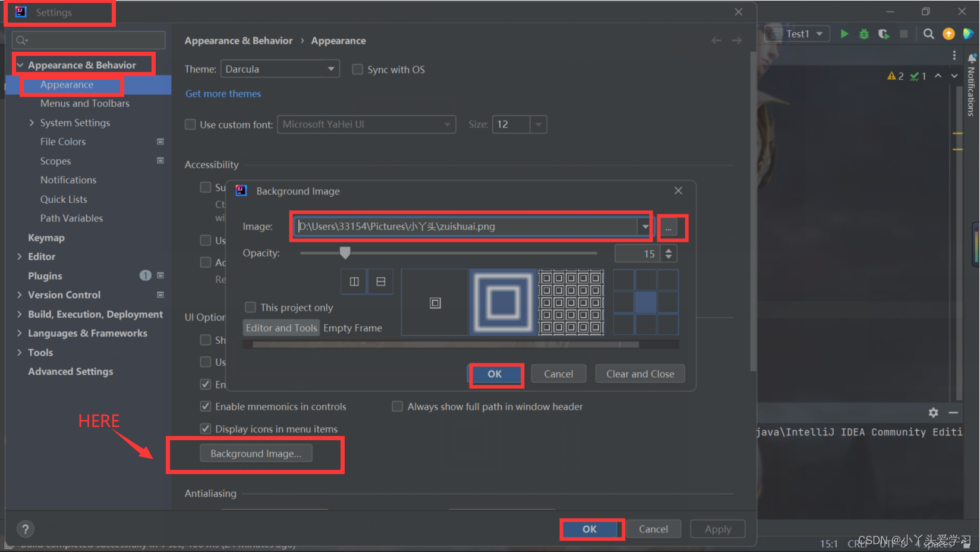Disable Display icons in menu items
Screen dimensions: 980x552
[205, 428]
